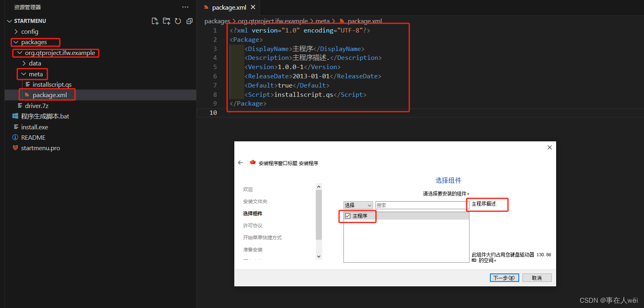
Task: Open the README file
Action: point(33,137)
